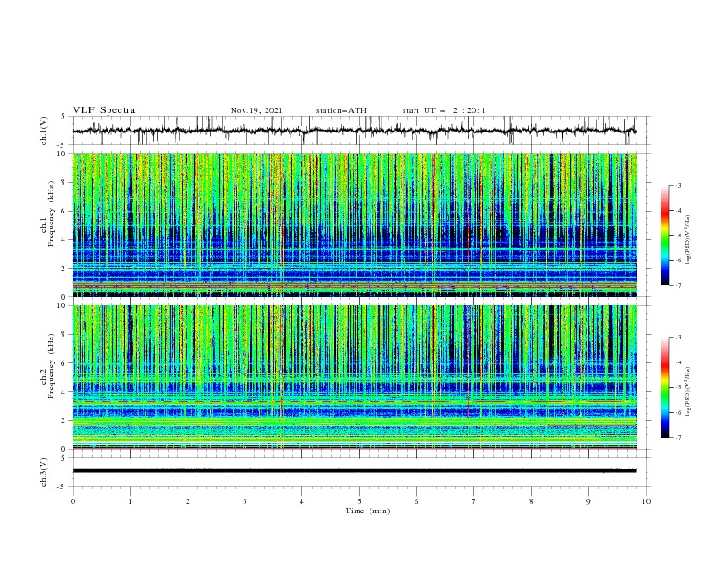Click the time axis tick label "0"

click(73, 501)
